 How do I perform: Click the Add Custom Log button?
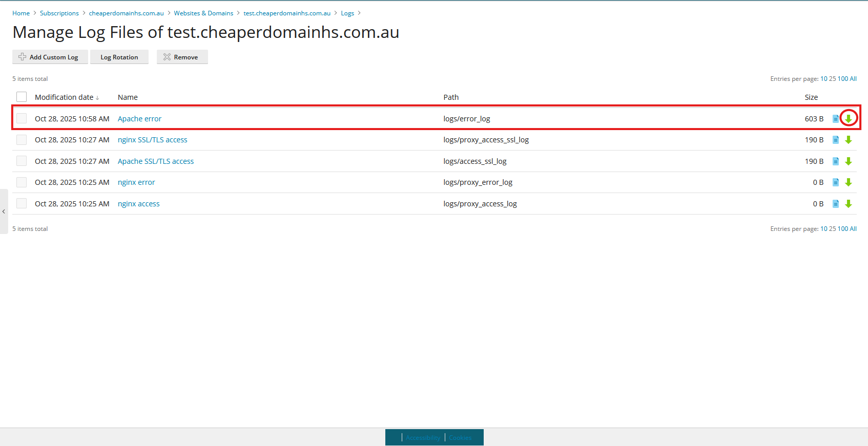click(x=50, y=57)
